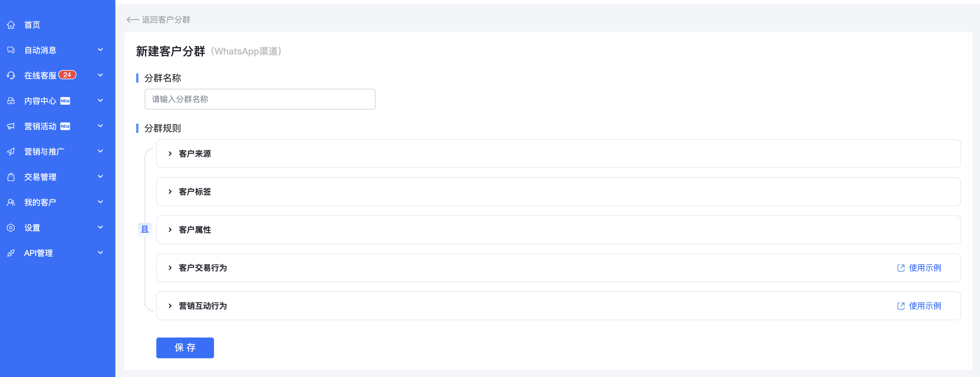980x377 pixels.
Task: Click the marketing campaign megaphone icon
Action: click(x=11, y=126)
